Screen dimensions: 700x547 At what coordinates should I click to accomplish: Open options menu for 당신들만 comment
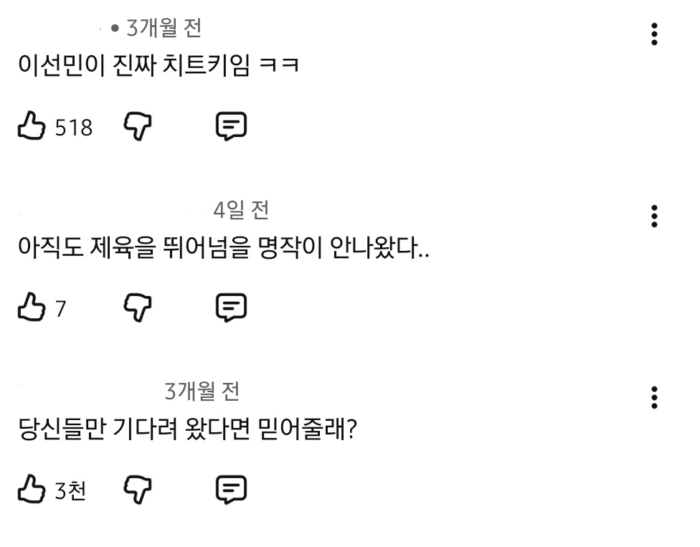[654, 397]
